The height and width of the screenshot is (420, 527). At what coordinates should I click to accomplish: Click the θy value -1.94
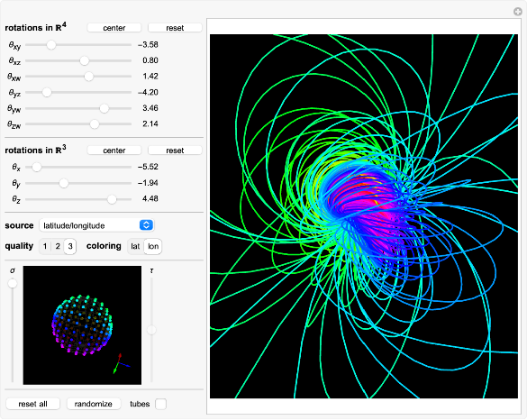(x=148, y=183)
